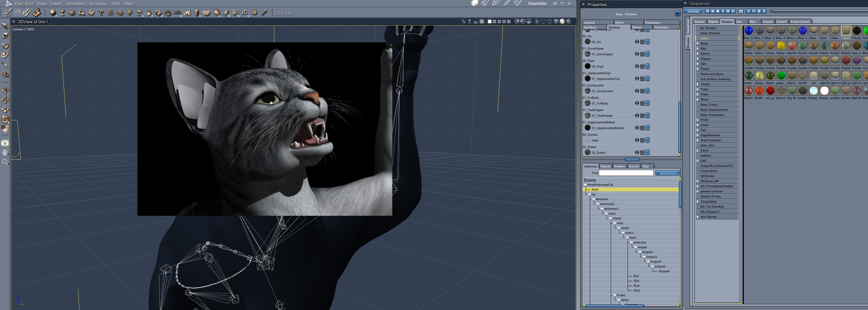Collapse the lowerJaw node in scene tree
Image resolution: width=868 pixels, height=310 pixels.
[631, 242]
